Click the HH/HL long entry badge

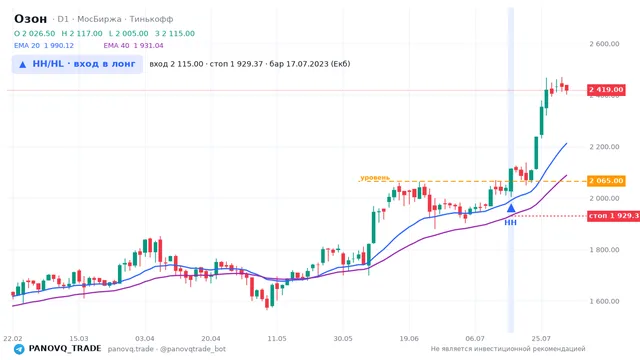[x=77, y=64]
